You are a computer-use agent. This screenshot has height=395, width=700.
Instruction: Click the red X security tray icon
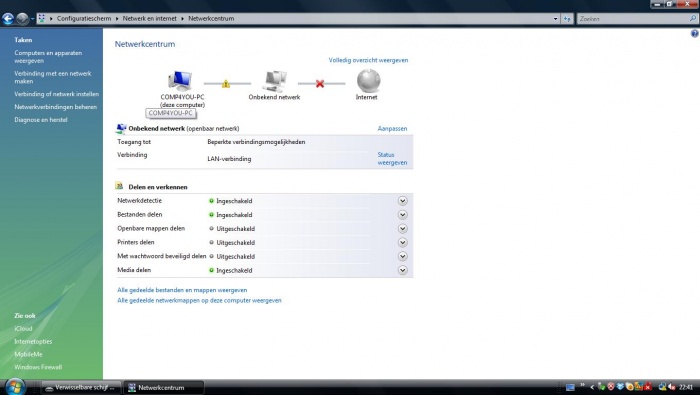tap(648, 387)
